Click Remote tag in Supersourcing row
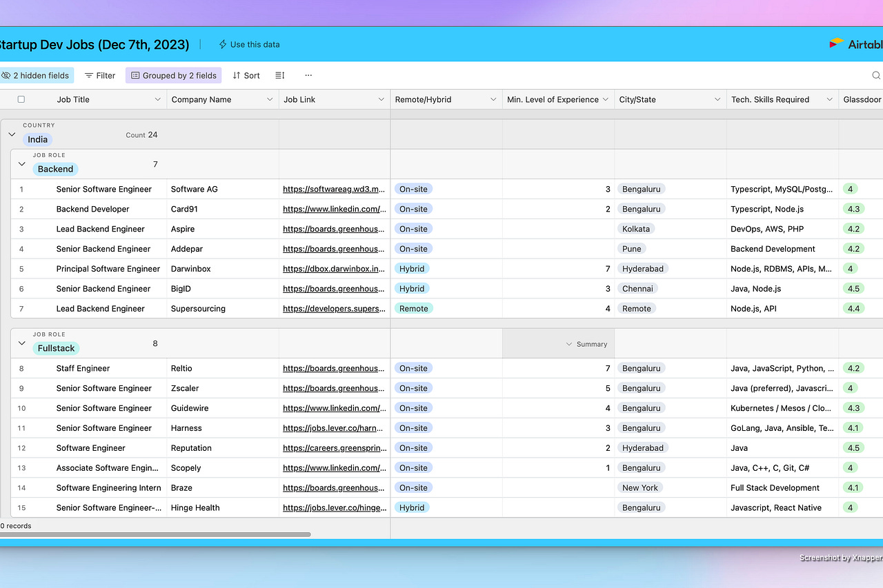This screenshot has height=588, width=883. [x=414, y=309]
